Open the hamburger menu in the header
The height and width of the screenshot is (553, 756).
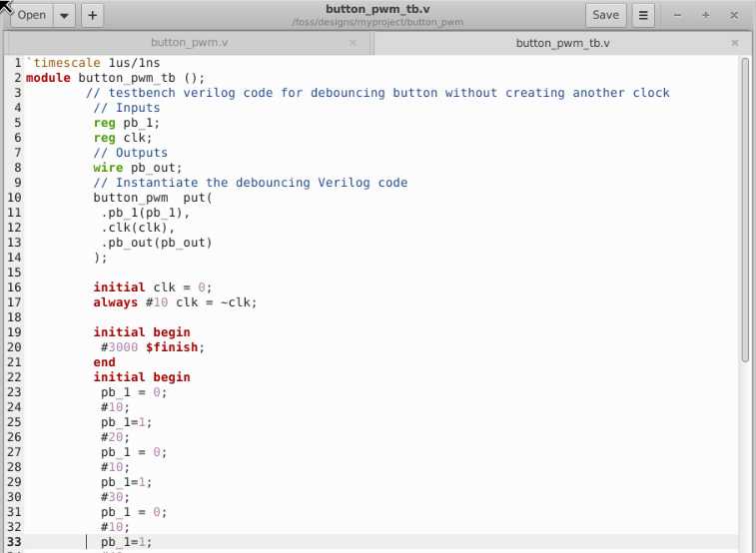pyautogui.click(x=643, y=15)
